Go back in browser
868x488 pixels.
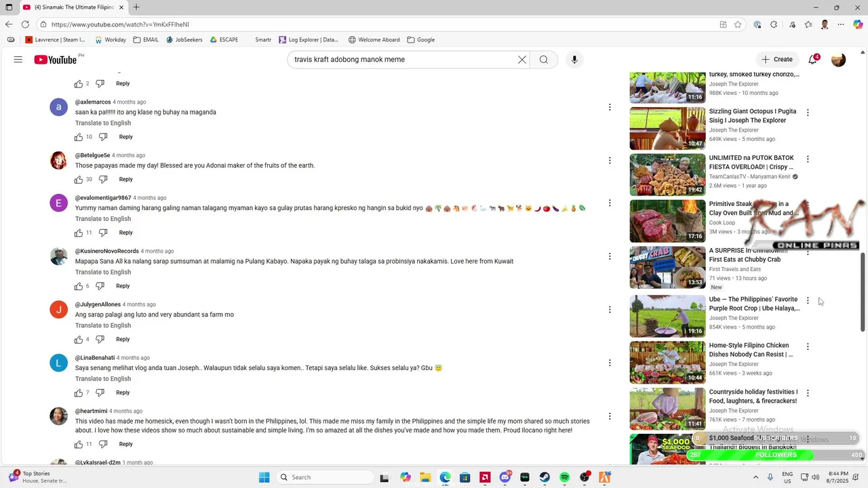click(x=9, y=24)
